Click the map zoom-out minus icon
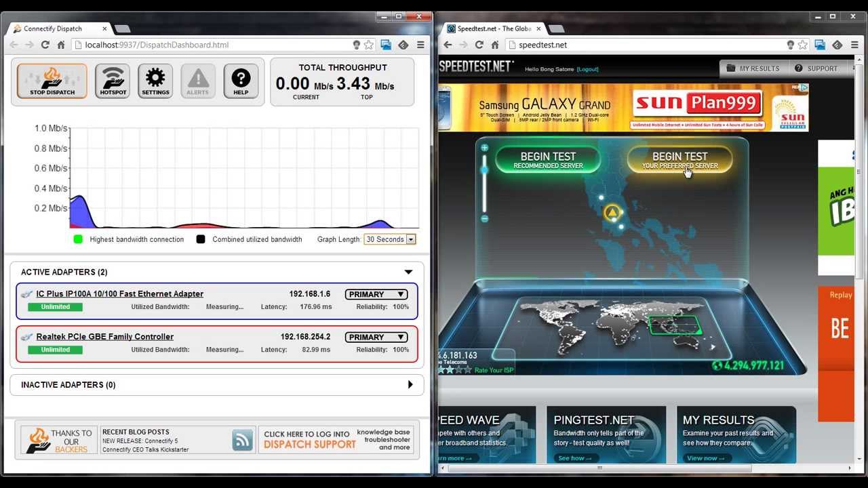This screenshot has width=868, height=488. point(484,218)
